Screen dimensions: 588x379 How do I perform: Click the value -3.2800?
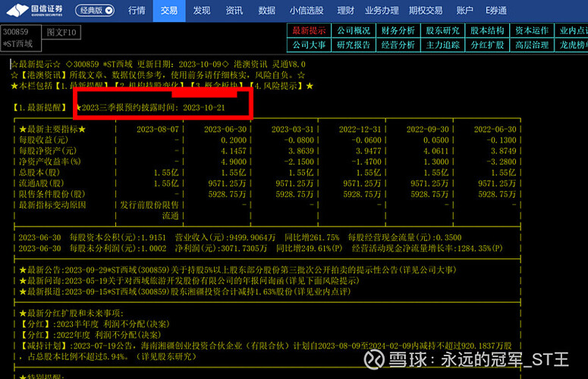point(502,161)
